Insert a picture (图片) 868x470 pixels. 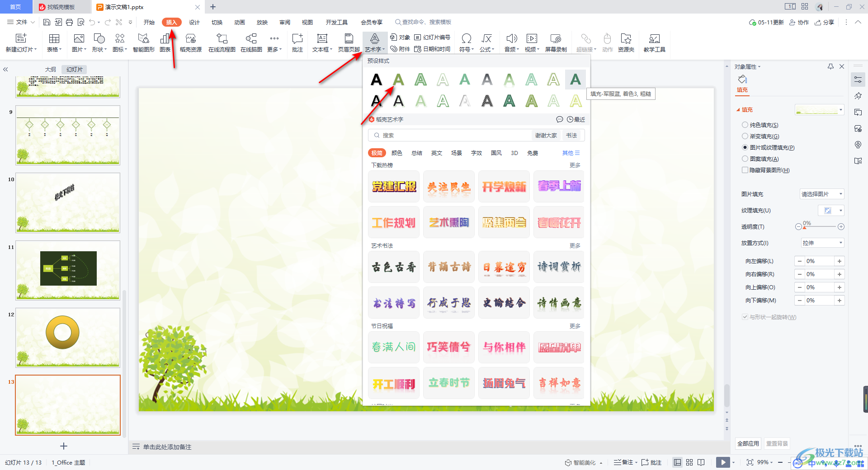pyautogui.click(x=79, y=43)
